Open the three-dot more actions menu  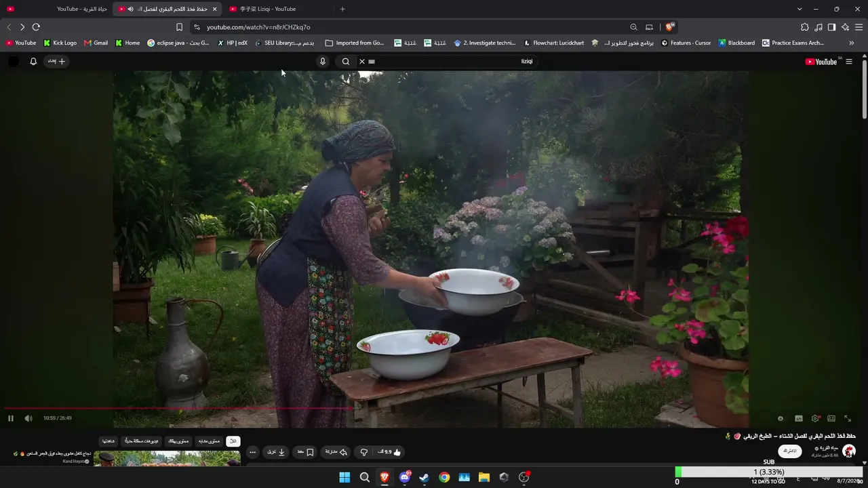click(x=253, y=452)
